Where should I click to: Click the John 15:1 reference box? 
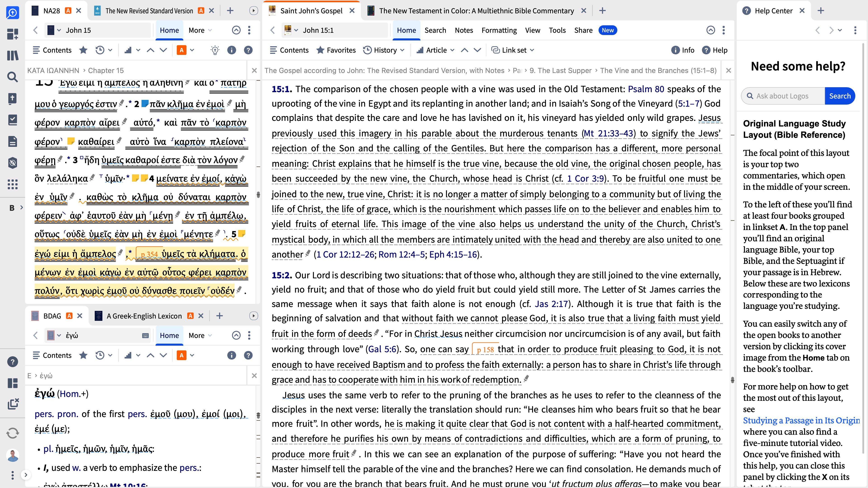pos(335,30)
